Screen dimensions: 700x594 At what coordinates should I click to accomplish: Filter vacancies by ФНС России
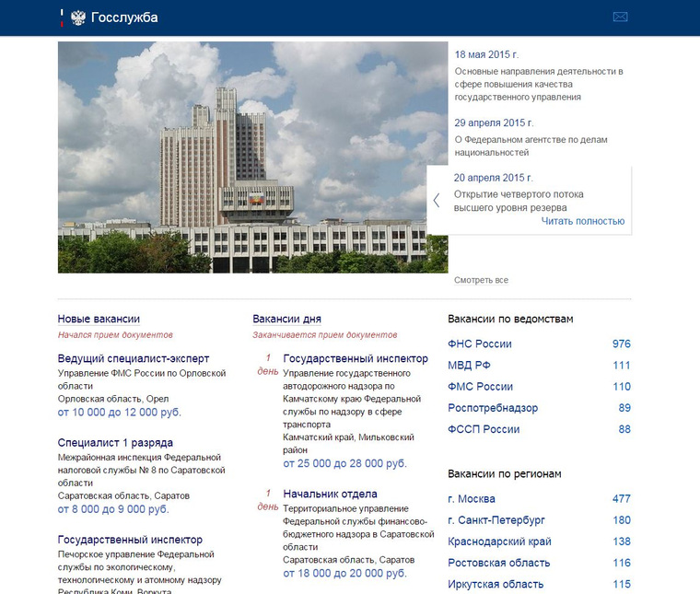point(480,344)
